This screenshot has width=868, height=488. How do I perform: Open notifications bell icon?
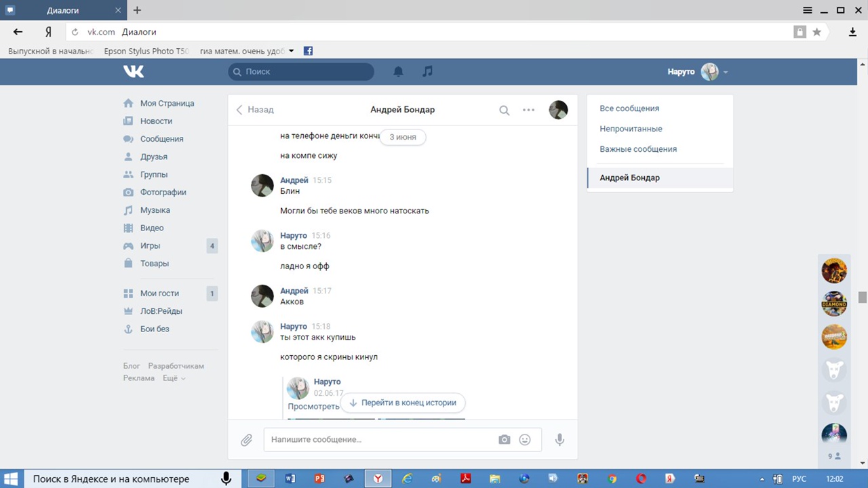point(399,71)
